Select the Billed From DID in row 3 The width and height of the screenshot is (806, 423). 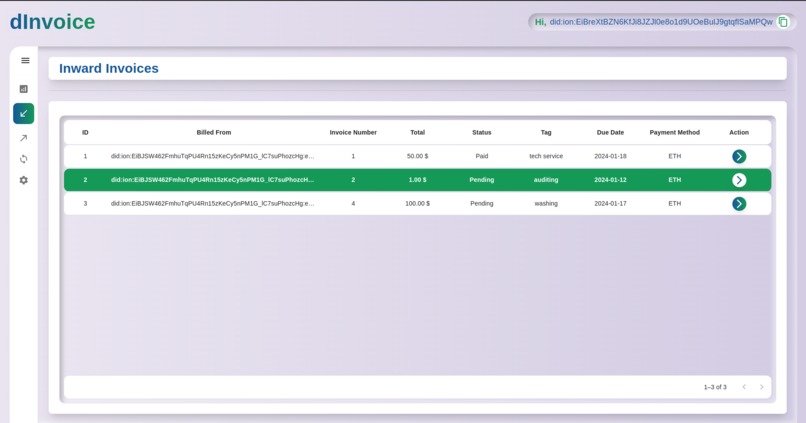212,204
